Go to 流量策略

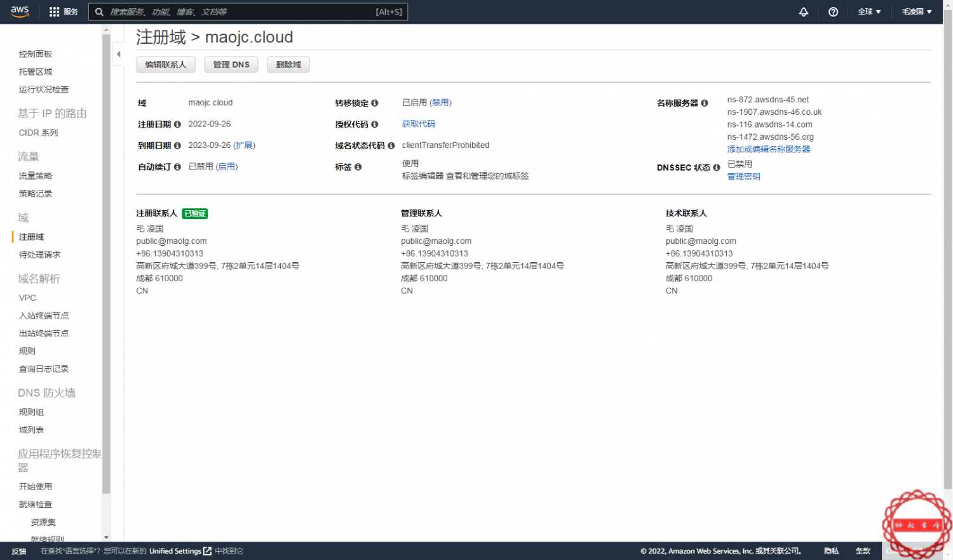tap(36, 176)
